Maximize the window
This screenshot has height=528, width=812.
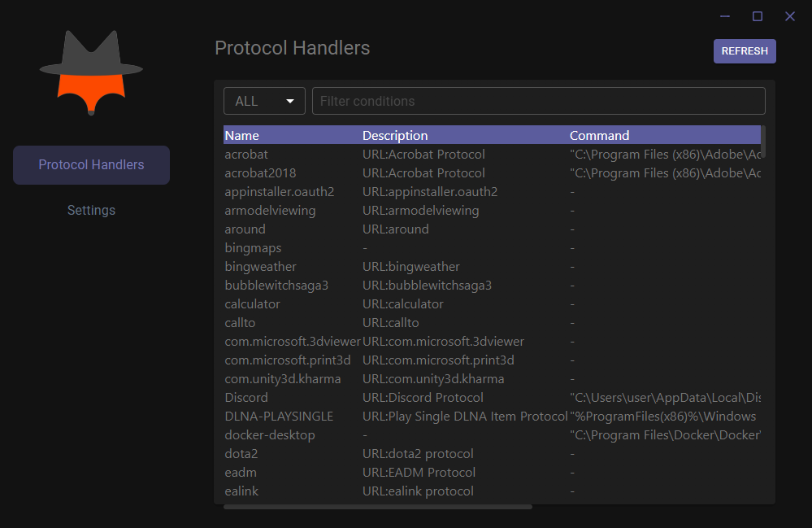757,16
